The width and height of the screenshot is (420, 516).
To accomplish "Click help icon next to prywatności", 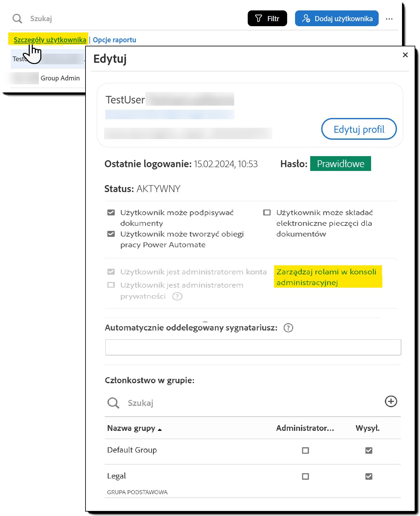I will tap(177, 296).
